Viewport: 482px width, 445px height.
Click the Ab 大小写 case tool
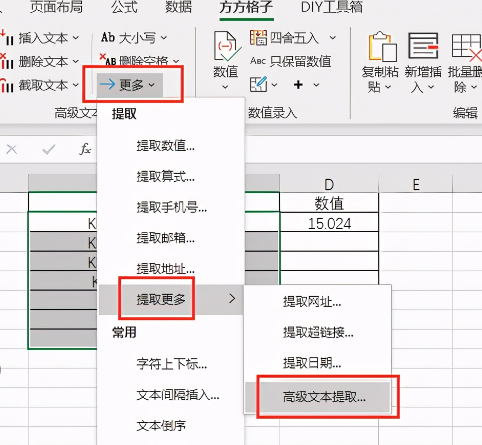coord(134,38)
